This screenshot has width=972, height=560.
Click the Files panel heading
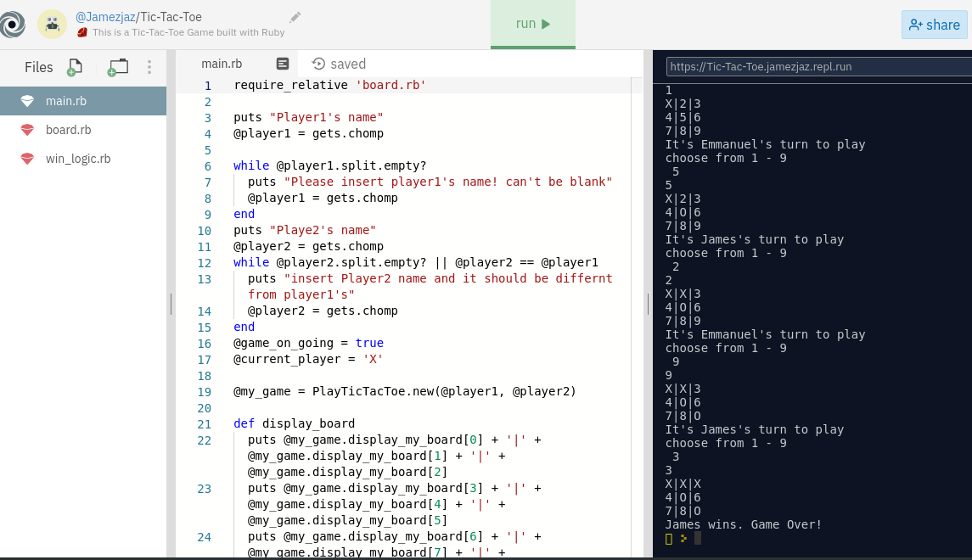click(38, 67)
